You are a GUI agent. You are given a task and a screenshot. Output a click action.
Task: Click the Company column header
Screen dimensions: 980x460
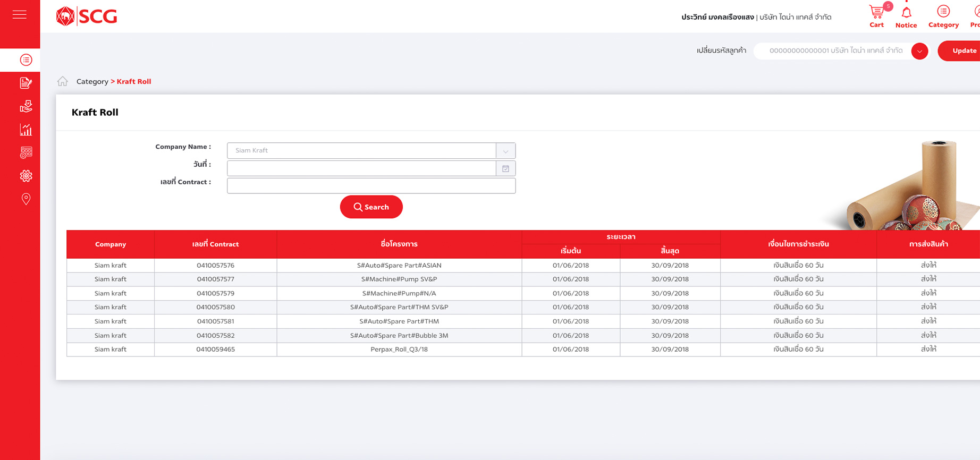point(111,244)
